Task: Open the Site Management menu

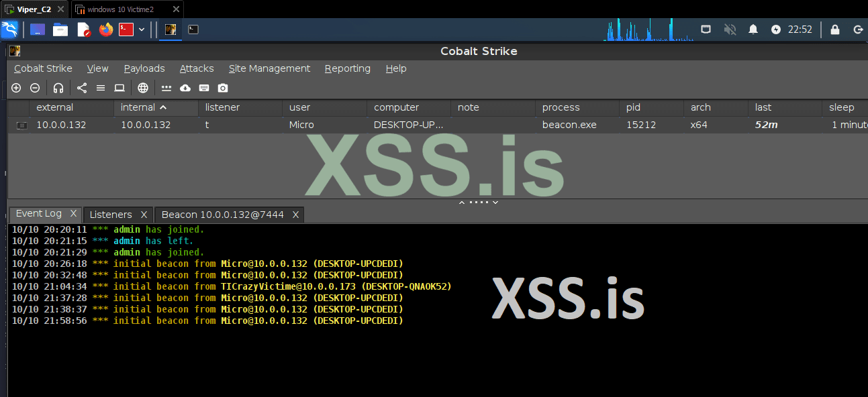Action: [x=269, y=68]
